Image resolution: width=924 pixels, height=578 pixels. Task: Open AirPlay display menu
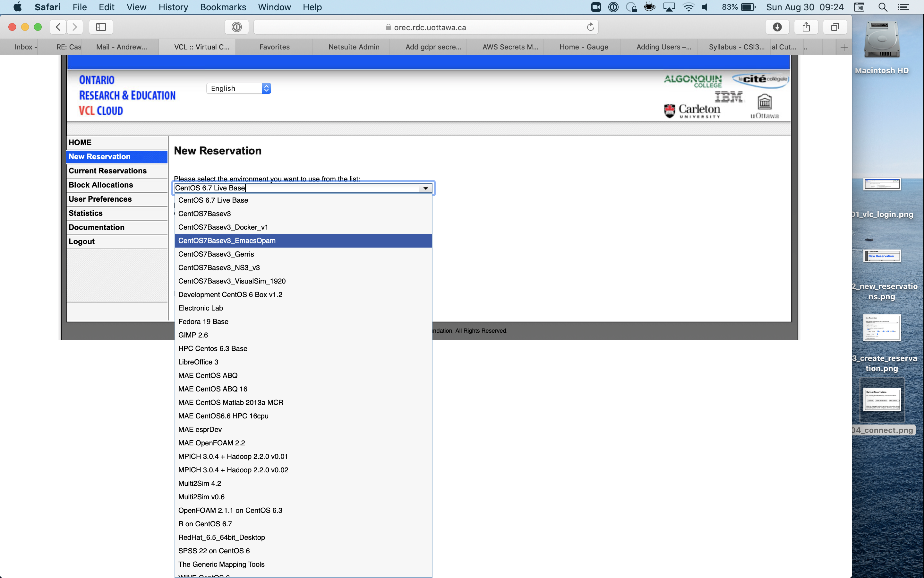pos(669,7)
